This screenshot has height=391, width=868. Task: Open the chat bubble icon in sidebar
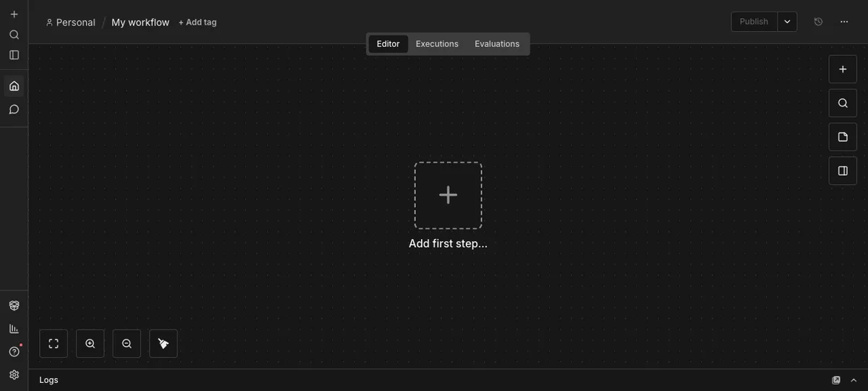tap(14, 109)
